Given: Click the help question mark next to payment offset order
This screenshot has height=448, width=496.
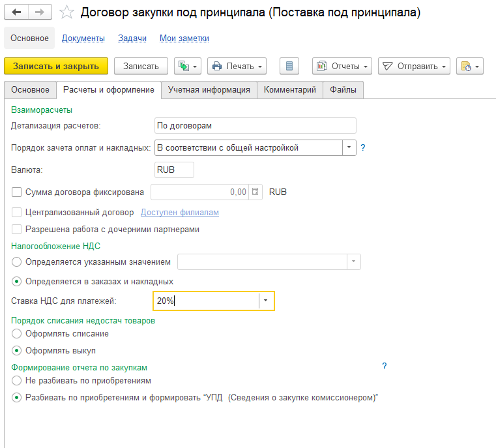Looking at the screenshot, I should pyautogui.click(x=363, y=148).
